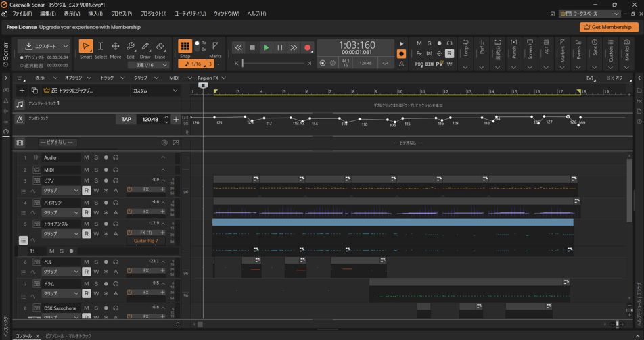
Task: Activate the Move tool
Action: pyautogui.click(x=115, y=47)
